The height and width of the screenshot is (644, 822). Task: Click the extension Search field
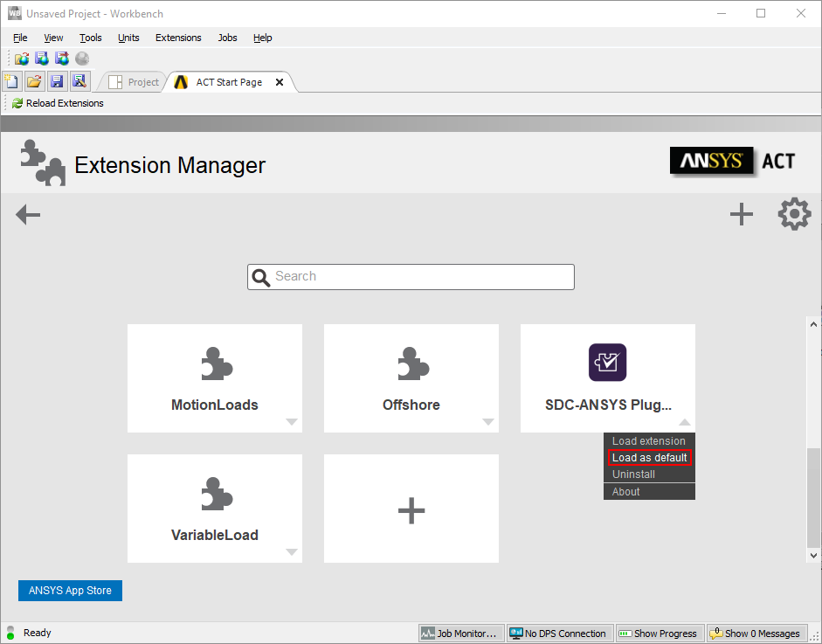click(411, 277)
